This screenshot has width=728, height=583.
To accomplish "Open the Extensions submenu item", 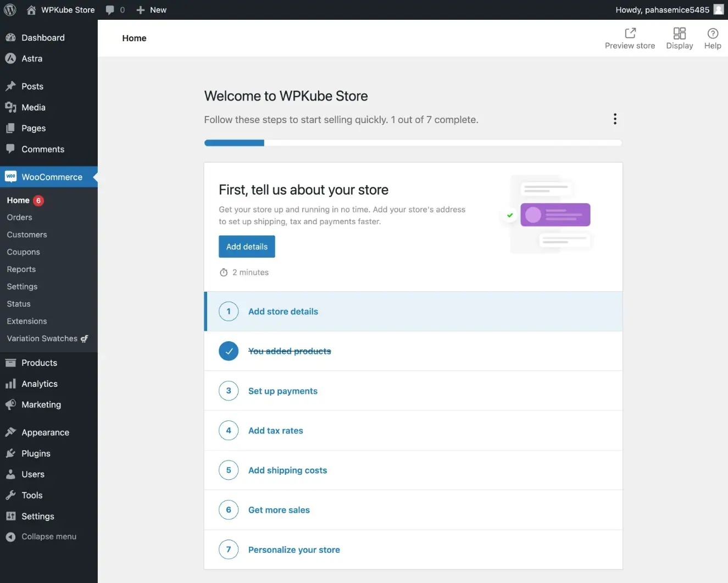I will (x=27, y=321).
